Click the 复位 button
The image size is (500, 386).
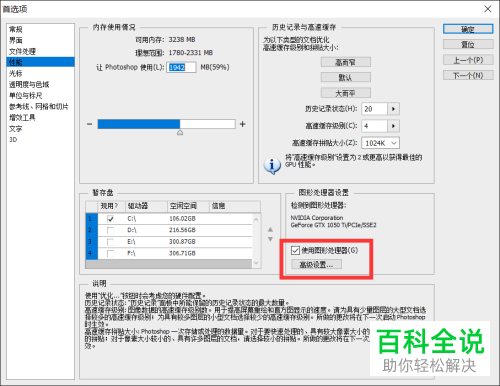468,44
